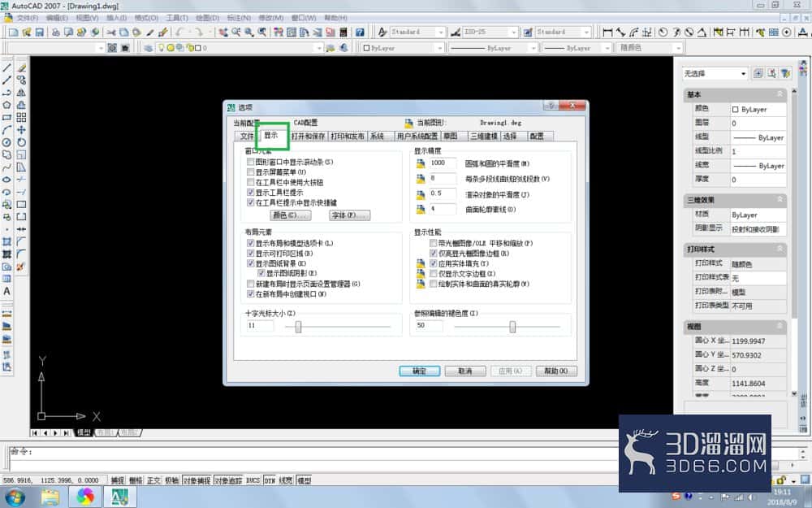The width and height of the screenshot is (812, 508).
Task: Click Quick Select icon in Properties palette
Action: (786, 74)
